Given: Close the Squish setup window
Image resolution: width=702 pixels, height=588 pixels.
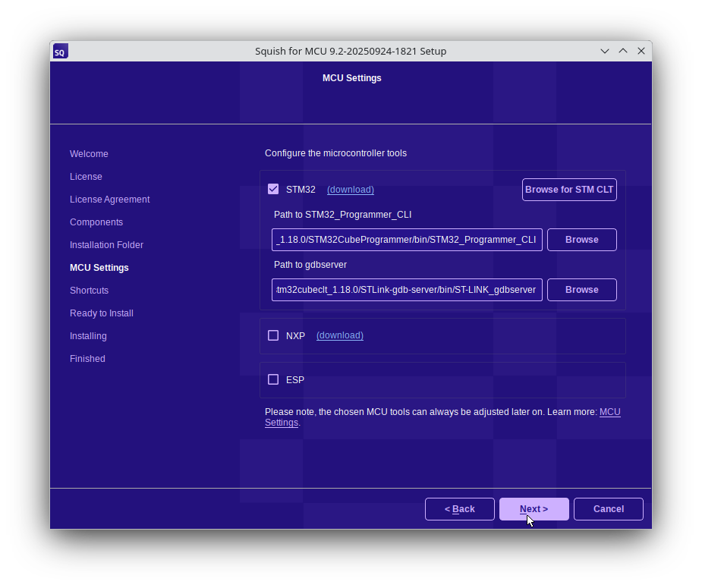Looking at the screenshot, I should [641, 51].
